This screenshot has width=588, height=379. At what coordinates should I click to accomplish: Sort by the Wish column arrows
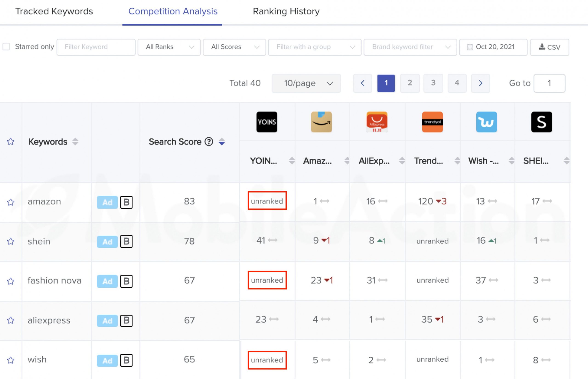[x=511, y=161]
